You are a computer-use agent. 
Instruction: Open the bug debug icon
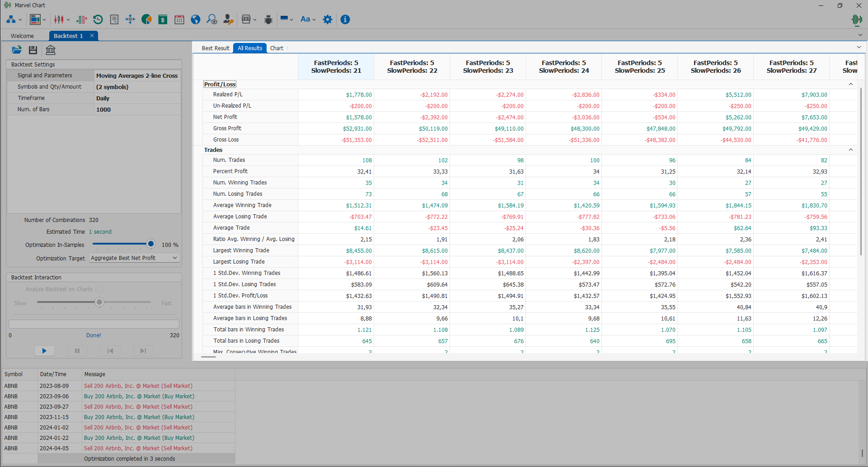click(268, 19)
